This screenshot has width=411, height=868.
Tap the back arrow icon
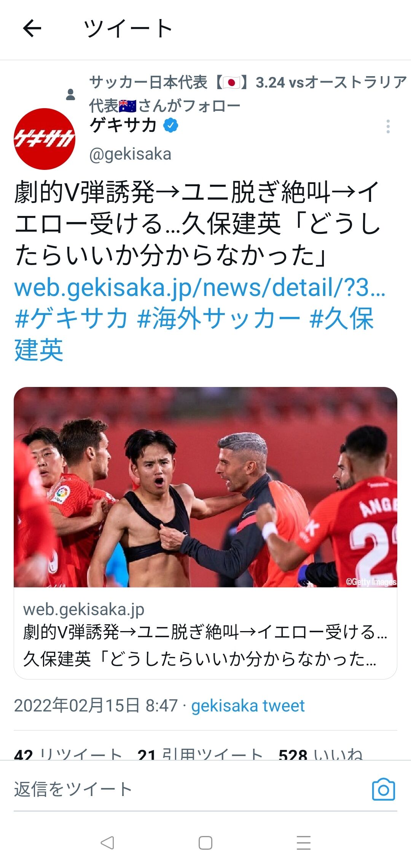(x=32, y=28)
